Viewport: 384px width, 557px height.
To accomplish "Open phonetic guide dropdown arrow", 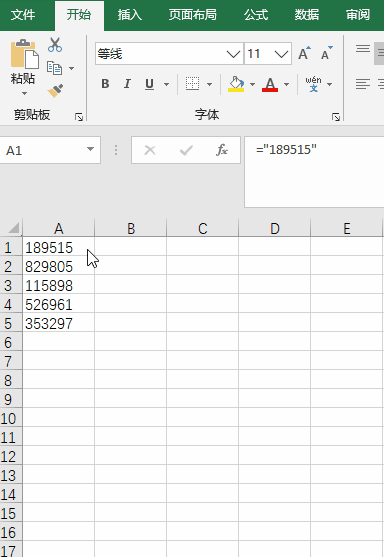I will click(x=329, y=85).
